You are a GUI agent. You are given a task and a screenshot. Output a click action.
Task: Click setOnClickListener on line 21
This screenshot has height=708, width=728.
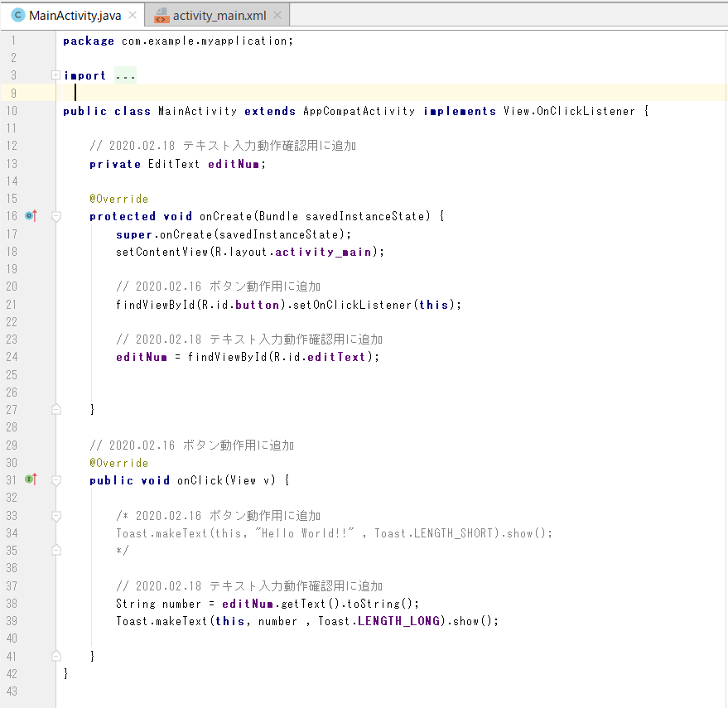coord(352,305)
